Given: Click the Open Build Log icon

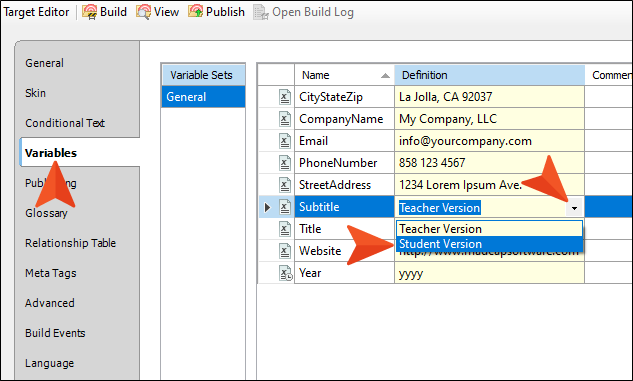Looking at the screenshot, I should click(x=261, y=12).
